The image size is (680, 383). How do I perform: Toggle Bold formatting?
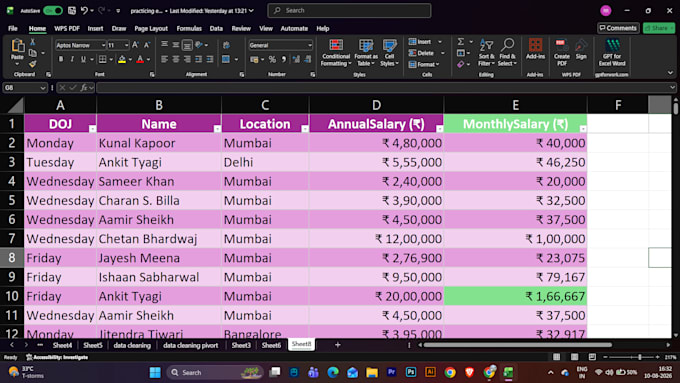tap(61, 59)
